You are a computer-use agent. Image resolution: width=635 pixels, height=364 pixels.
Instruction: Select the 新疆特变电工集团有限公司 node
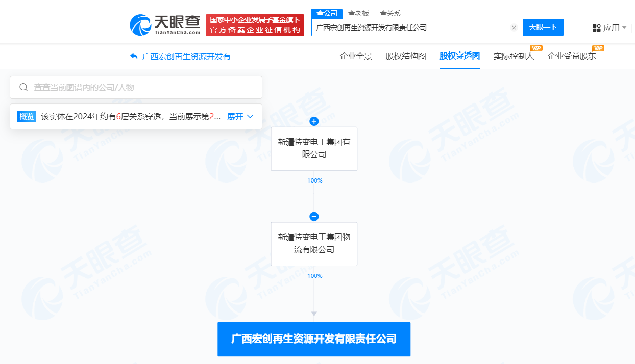coord(314,148)
